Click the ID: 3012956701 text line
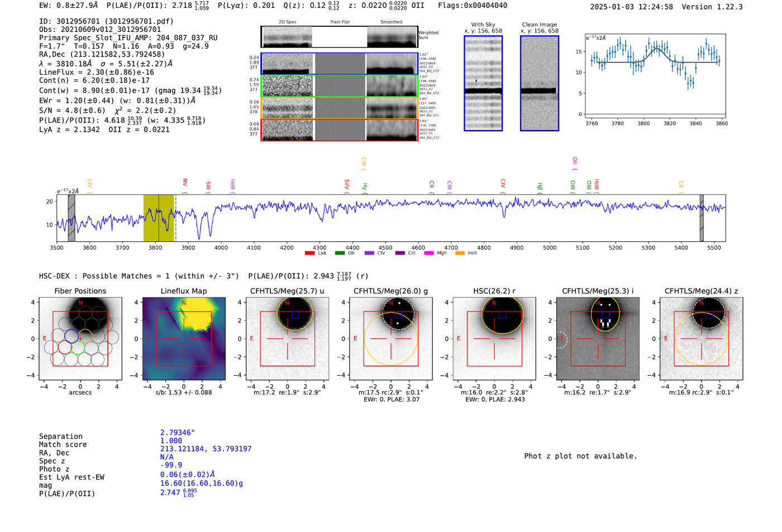This screenshot has width=782, height=532. [x=106, y=21]
